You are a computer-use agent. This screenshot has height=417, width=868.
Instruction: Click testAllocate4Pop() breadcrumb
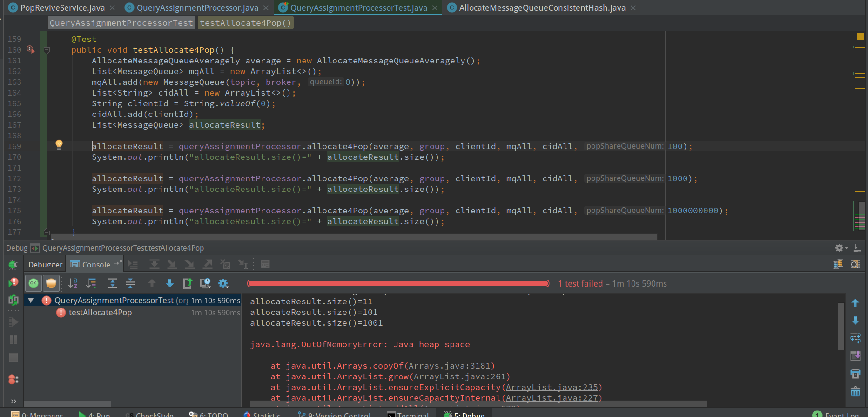coord(245,23)
